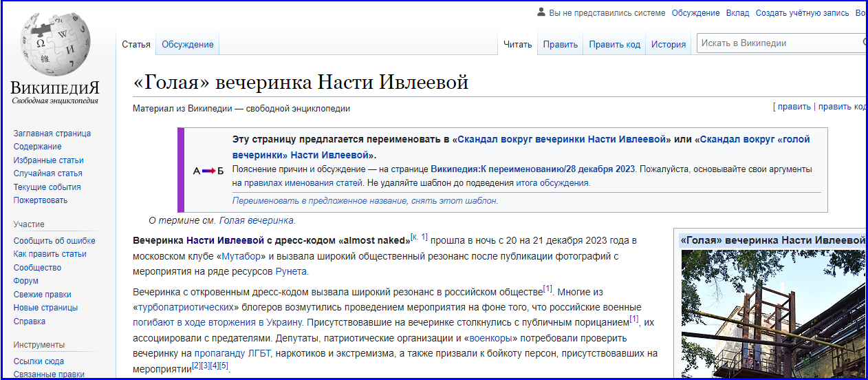Open the Обсуждение link in top user bar

click(696, 12)
